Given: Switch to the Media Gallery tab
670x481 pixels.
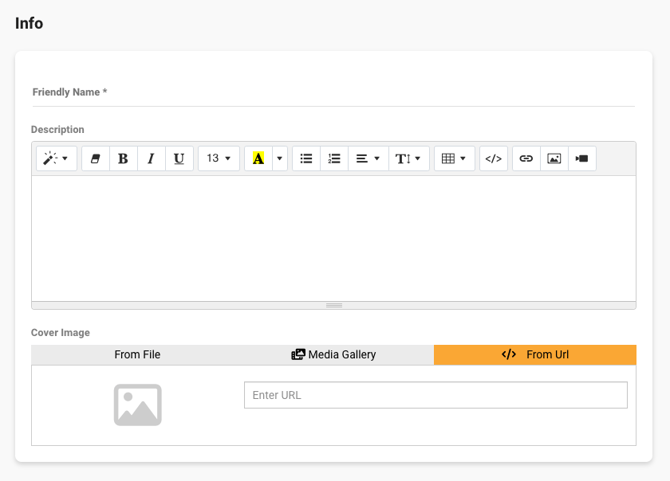Looking at the screenshot, I should (x=334, y=355).
